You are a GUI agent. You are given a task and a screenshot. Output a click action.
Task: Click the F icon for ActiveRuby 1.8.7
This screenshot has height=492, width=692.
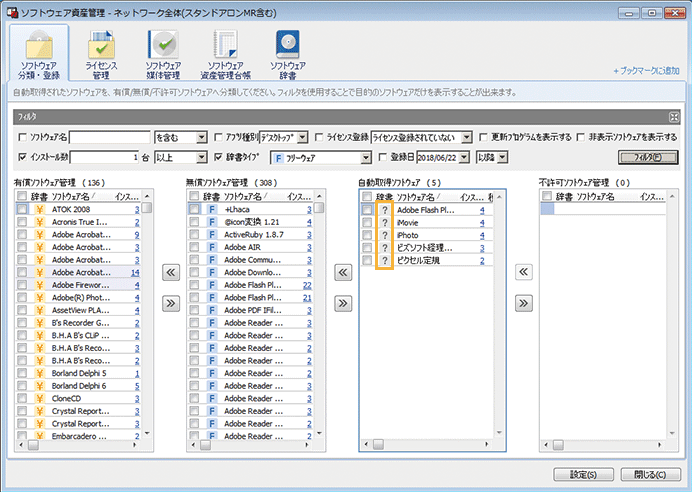click(212, 234)
